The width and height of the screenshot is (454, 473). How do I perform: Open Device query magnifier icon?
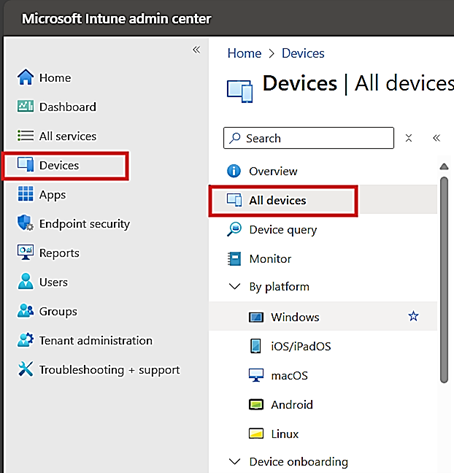pyautogui.click(x=235, y=229)
